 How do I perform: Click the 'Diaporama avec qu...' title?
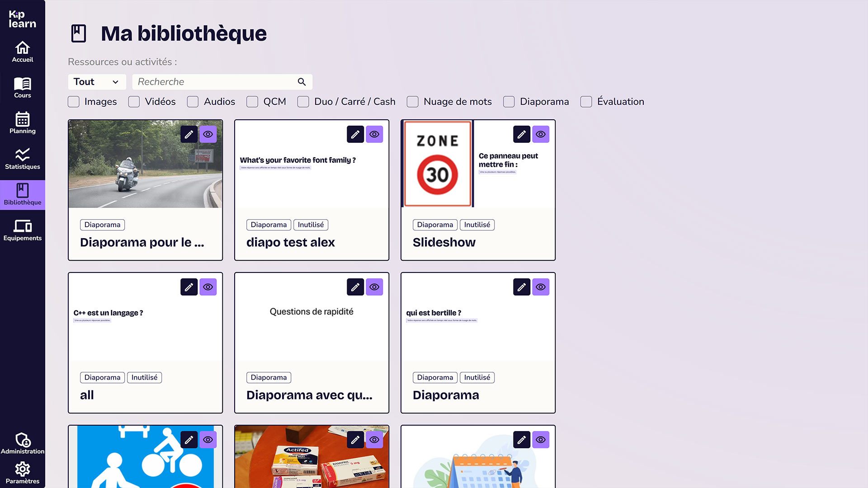tap(309, 395)
